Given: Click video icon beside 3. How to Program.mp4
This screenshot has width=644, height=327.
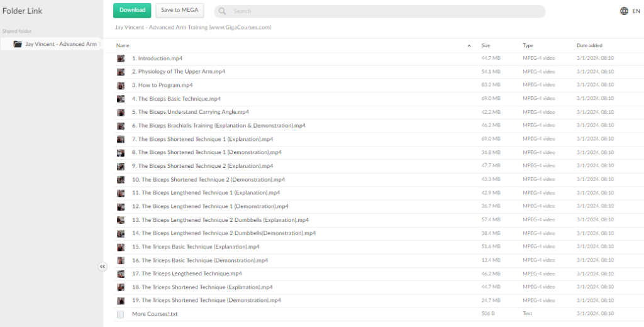Looking at the screenshot, I should point(120,86).
